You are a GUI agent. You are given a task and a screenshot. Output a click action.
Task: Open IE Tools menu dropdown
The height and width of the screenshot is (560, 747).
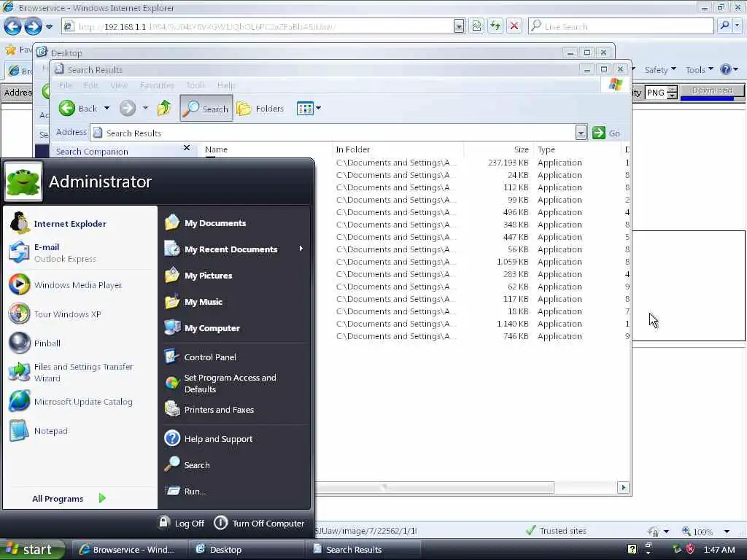pos(700,69)
